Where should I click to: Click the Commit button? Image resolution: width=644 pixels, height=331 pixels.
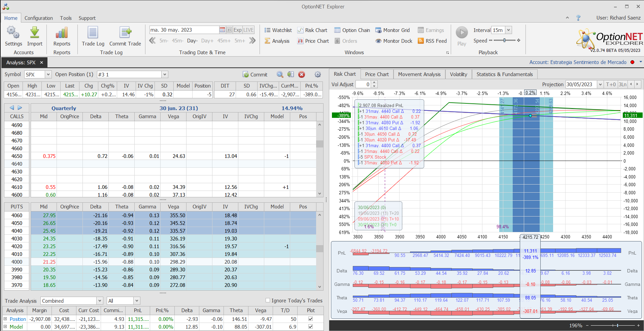(255, 74)
